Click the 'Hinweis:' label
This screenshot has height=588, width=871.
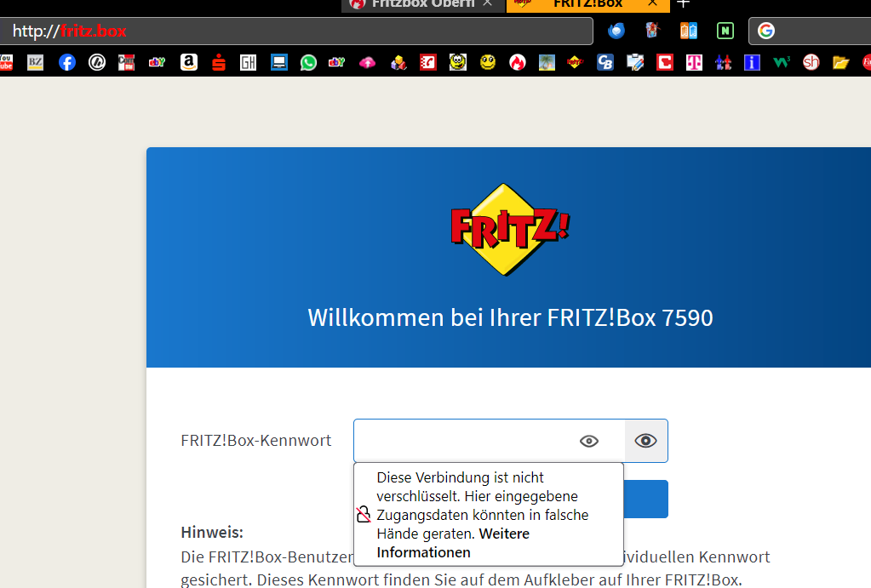click(212, 532)
